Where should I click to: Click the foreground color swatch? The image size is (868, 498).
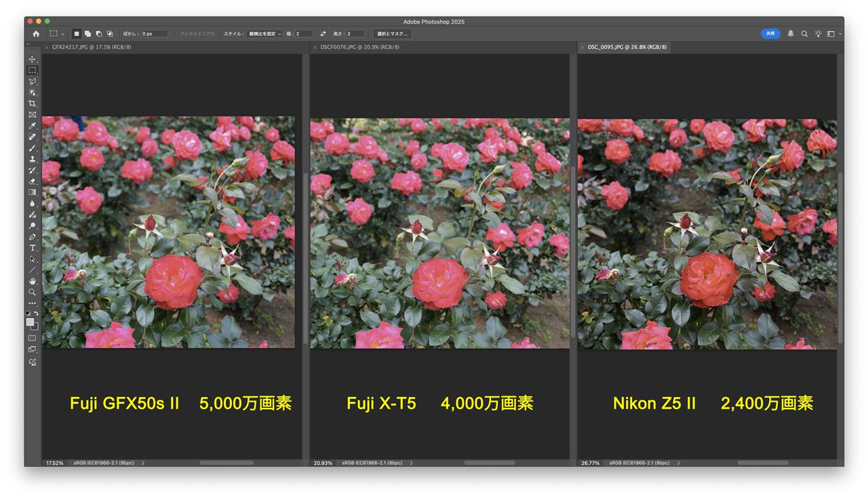[x=30, y=322]
